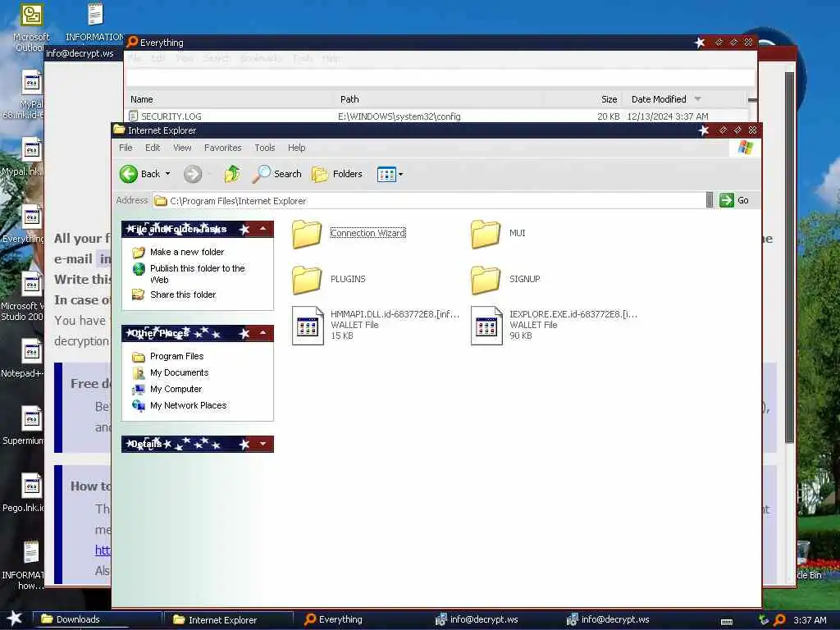Go to My Computer in Other Places
Screen dimensions: 840x630
click(x=176, y=390)
